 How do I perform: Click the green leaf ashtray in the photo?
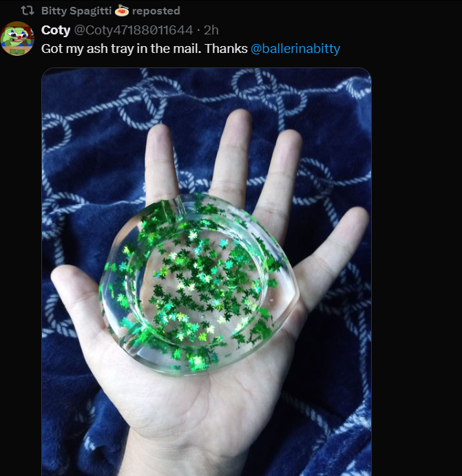199,284
